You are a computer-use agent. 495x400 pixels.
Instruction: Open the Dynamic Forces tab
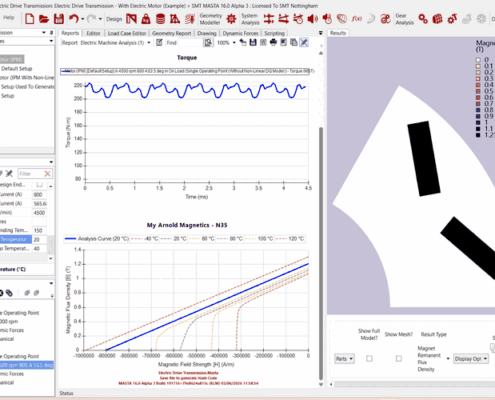tap(240, 33)
